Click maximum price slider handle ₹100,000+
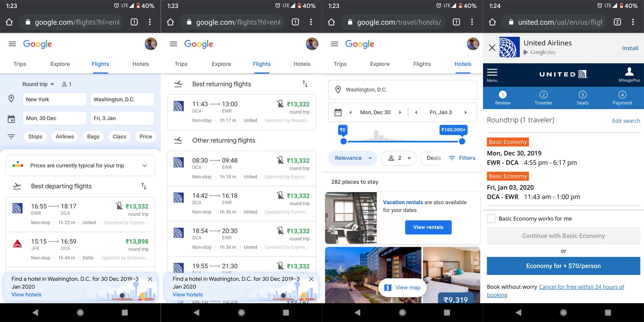The width and height of the screenshot is (644, 322). [x=462, y=141]
